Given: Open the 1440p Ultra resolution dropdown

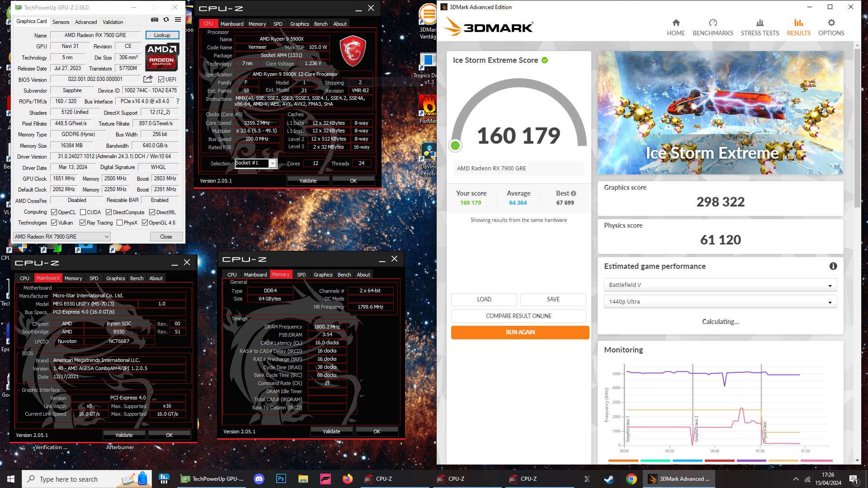Looking at the screenshot, I should (720, 301).
